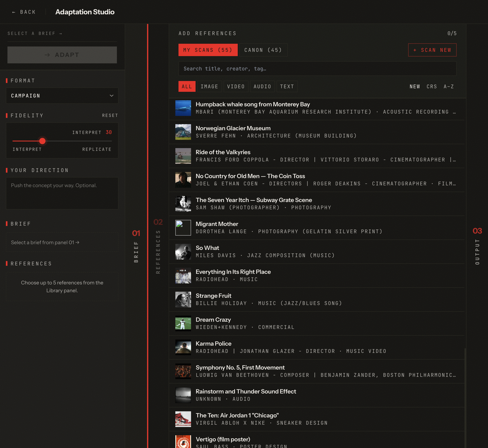Click the Adapt button
488x448 pixels.
tap(62, 55)
